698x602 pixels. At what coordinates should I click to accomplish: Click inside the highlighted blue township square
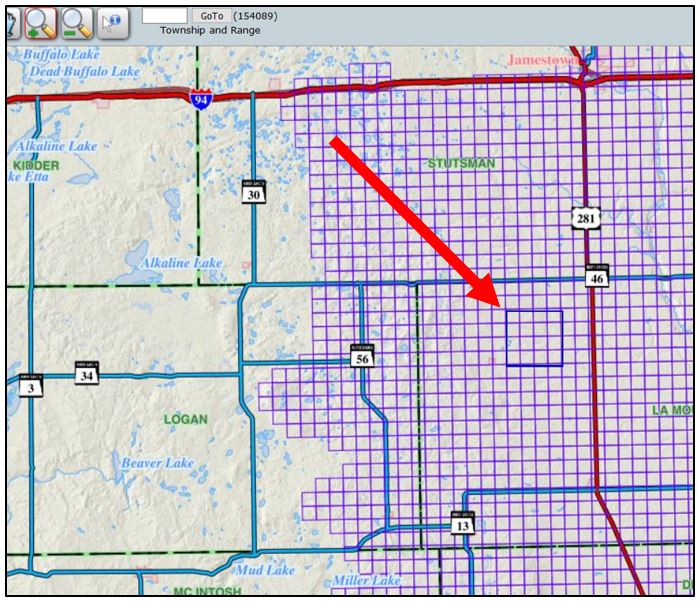(x=534, y=338)
